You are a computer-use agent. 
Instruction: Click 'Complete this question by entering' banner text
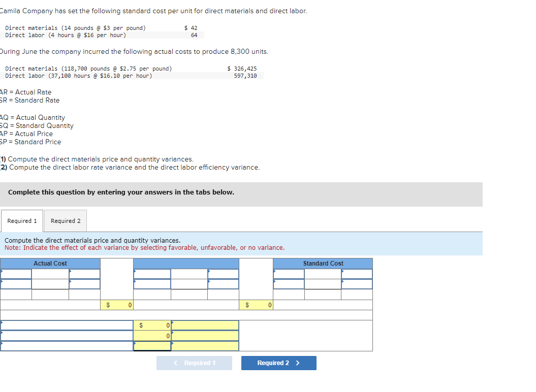121,192
